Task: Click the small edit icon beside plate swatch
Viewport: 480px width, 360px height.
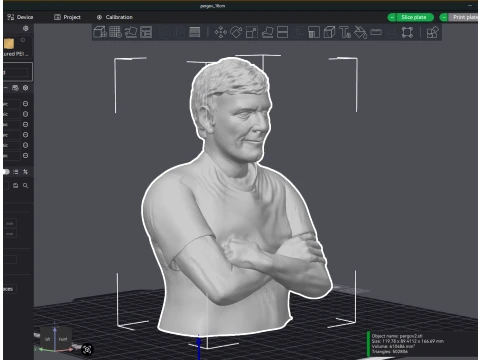Action: coord(23,40)
